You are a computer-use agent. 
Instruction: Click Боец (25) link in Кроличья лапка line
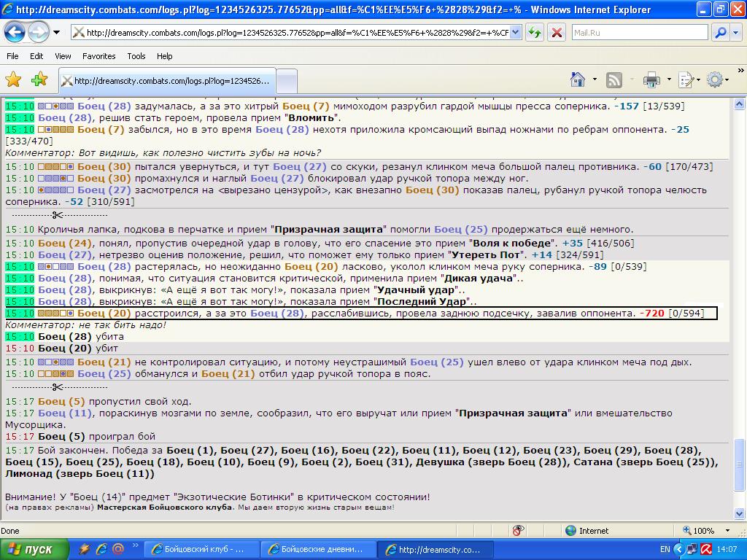461,230
